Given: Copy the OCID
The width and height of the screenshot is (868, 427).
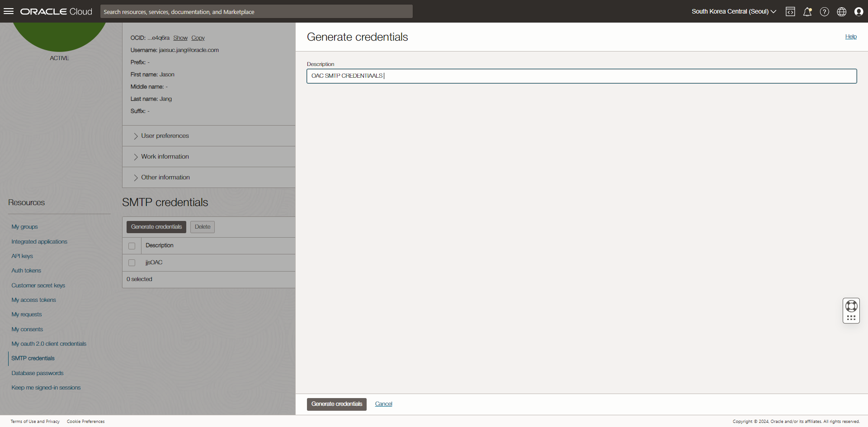Looking at the screenshot, I should [198, 38].
